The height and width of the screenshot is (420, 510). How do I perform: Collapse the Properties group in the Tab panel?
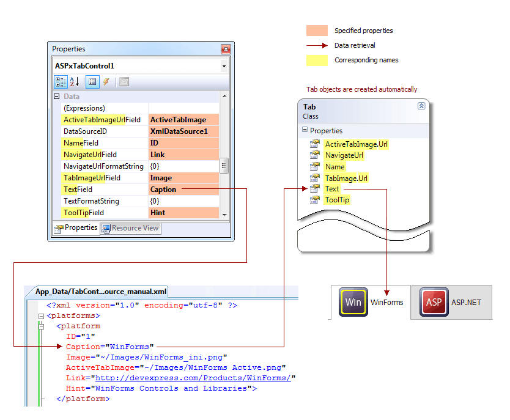point(304,129)
